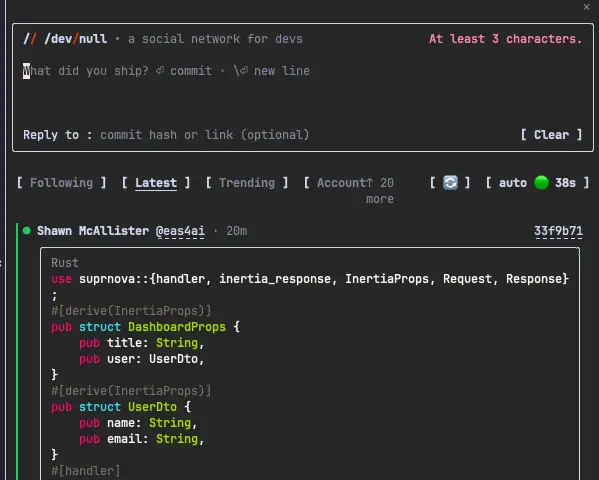
Task: Show the 20 more new posts
Action: pos(380,190)
